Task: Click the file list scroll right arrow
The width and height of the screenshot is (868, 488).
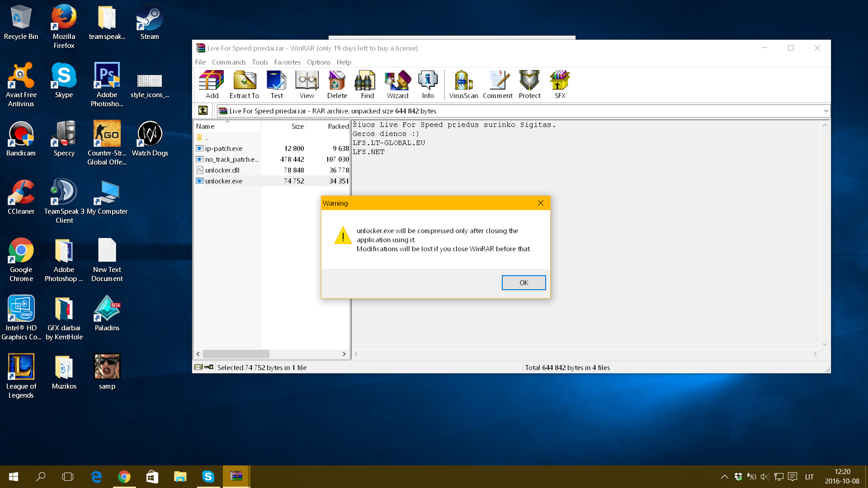Action: pos(344,354)
